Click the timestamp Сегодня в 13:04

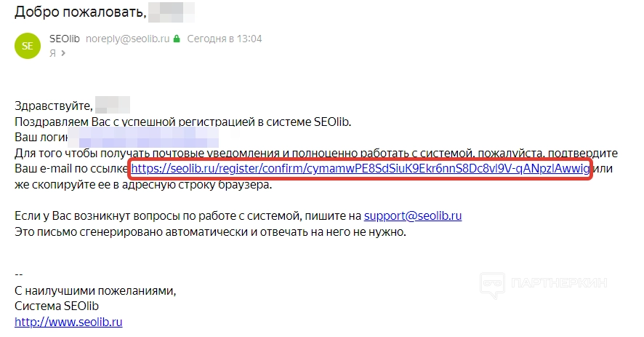point(225,39)
